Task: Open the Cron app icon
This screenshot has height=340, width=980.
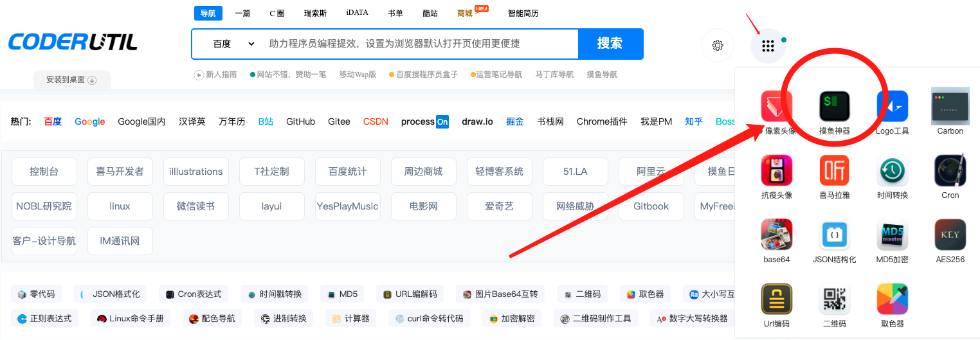Action: click(950, 170)
